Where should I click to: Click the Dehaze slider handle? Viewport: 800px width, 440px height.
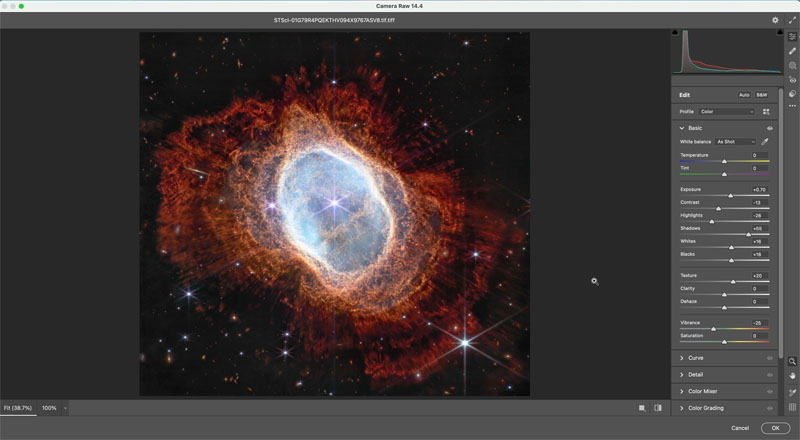[724, 308]
